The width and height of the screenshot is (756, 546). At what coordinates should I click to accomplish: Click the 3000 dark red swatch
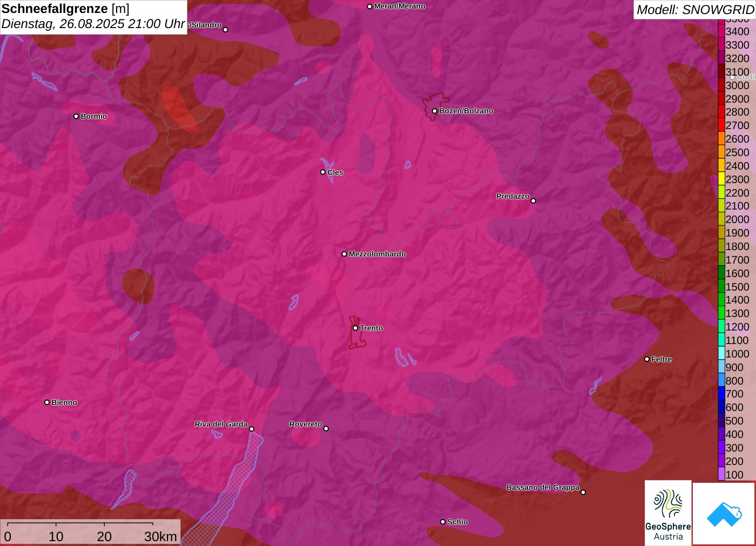point(721,85)
